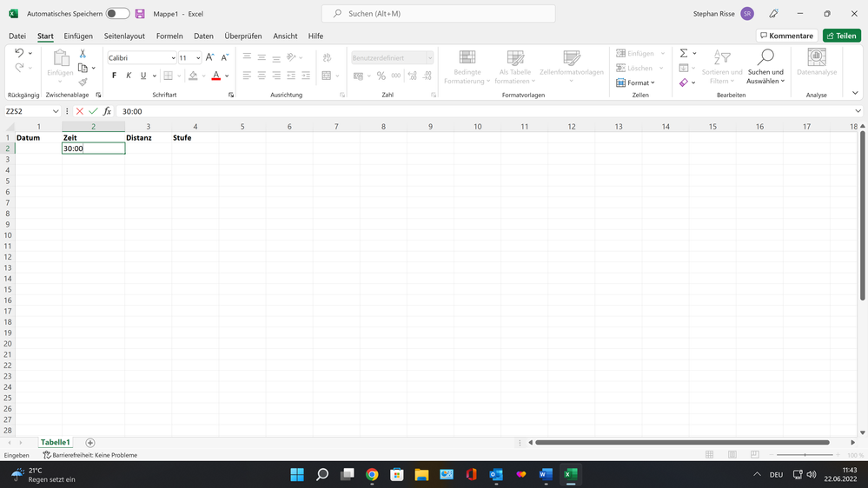This screenshot has height=488, width=868.
Task: Click the save disk icon in title bar
Action: [140, 14]
